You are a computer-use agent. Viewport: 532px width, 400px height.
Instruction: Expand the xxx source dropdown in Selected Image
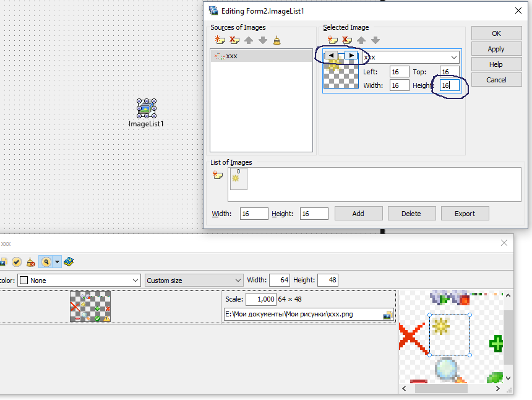click(454, 58)
